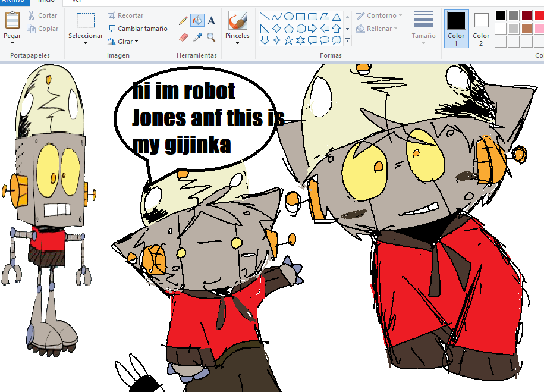Choose the Hexagon shape

pos(300,29)
